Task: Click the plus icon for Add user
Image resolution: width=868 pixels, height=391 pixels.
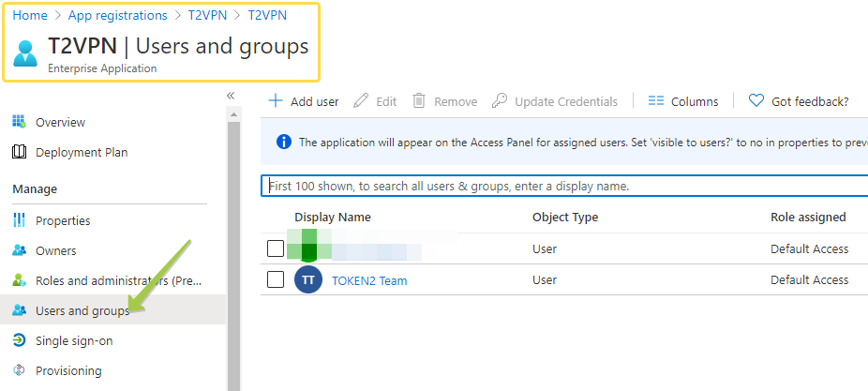Action: tap(276, 100)
